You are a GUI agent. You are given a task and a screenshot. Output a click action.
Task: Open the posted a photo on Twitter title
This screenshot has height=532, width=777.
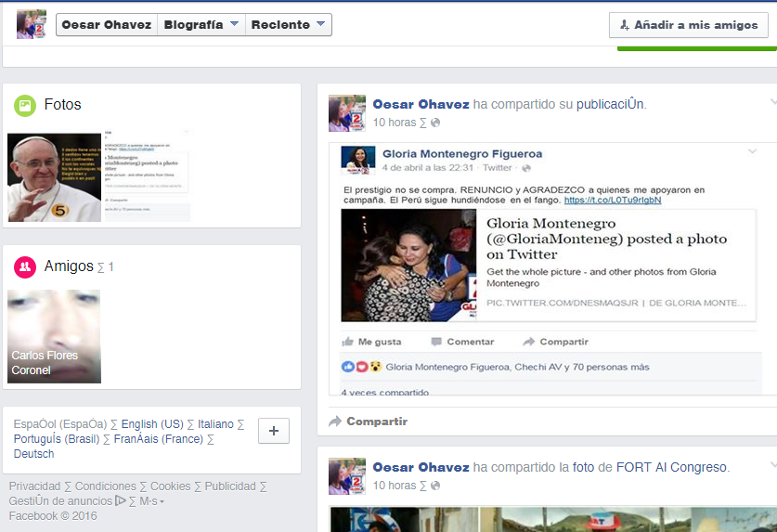[x=606, y=239]
